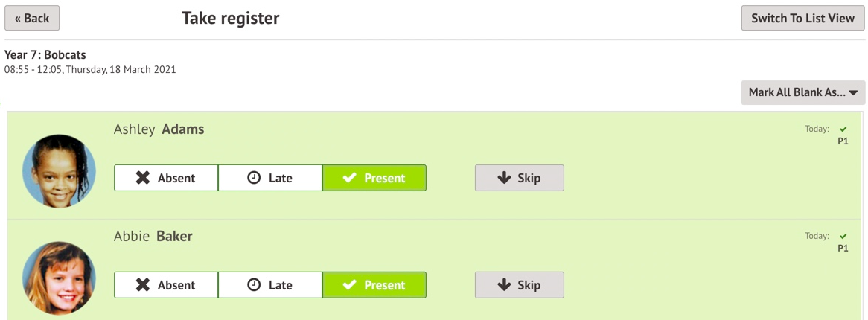This screenshot has width=868, height=320.
Task: Mark Ashley Adams as Absent
Action: pos(165,178)
